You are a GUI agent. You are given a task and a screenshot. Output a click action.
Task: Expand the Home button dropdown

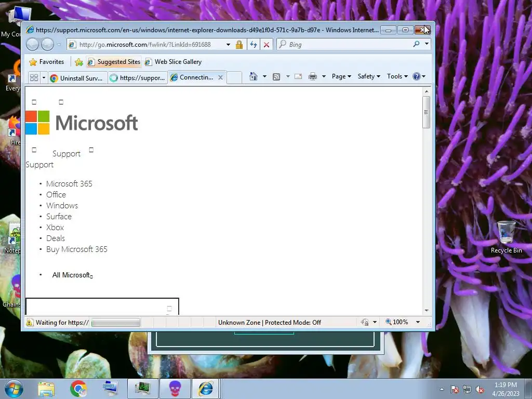click(x=264, y=76)
